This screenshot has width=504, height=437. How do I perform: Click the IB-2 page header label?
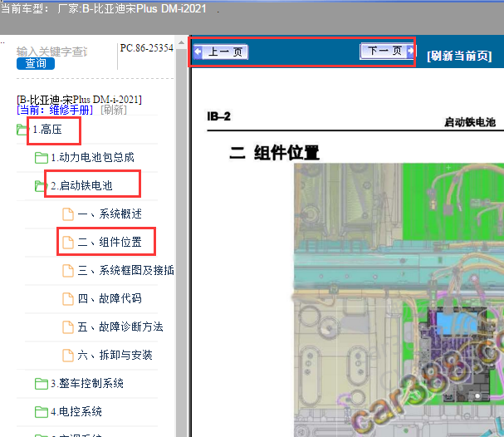[x=219, y=116]
